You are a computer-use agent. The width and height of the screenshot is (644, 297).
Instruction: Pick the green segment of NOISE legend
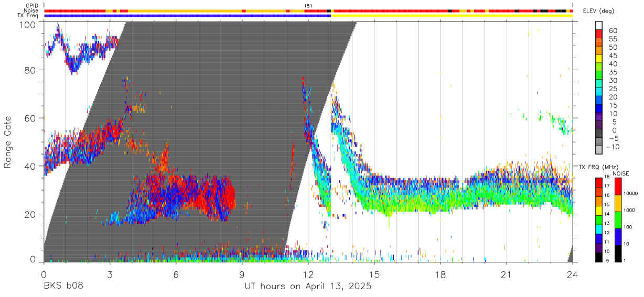click(x=618, y=219)
